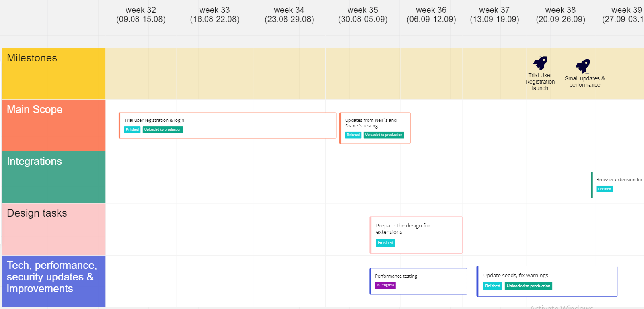
Task: Click the Small updates & performance rocket icon
Action: [583, 66]
